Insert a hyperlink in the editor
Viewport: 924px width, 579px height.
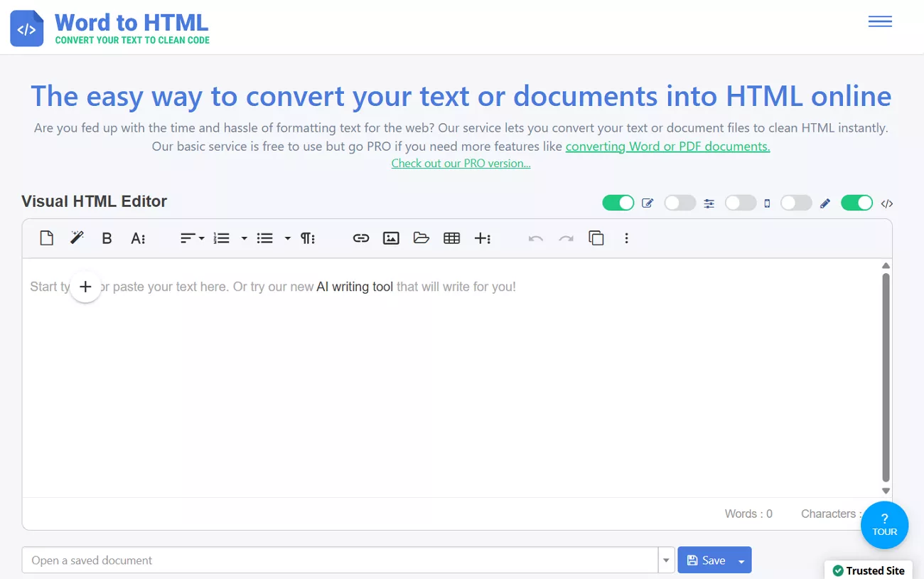click(x=361, y=238)
